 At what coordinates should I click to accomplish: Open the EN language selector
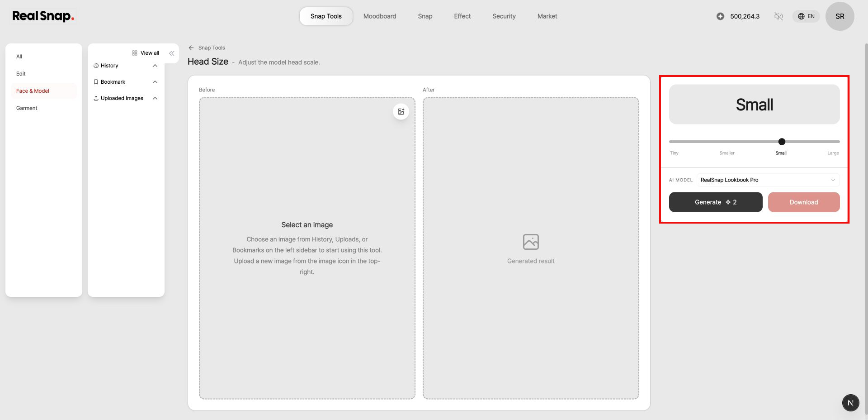(806, 16)
